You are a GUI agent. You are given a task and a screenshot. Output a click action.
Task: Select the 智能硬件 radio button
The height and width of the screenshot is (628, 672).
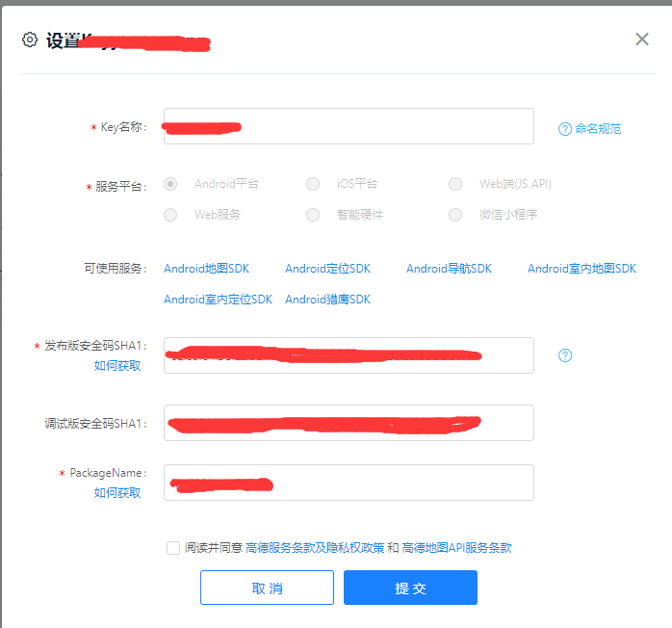pyautogui.click(x=313, y=215)
